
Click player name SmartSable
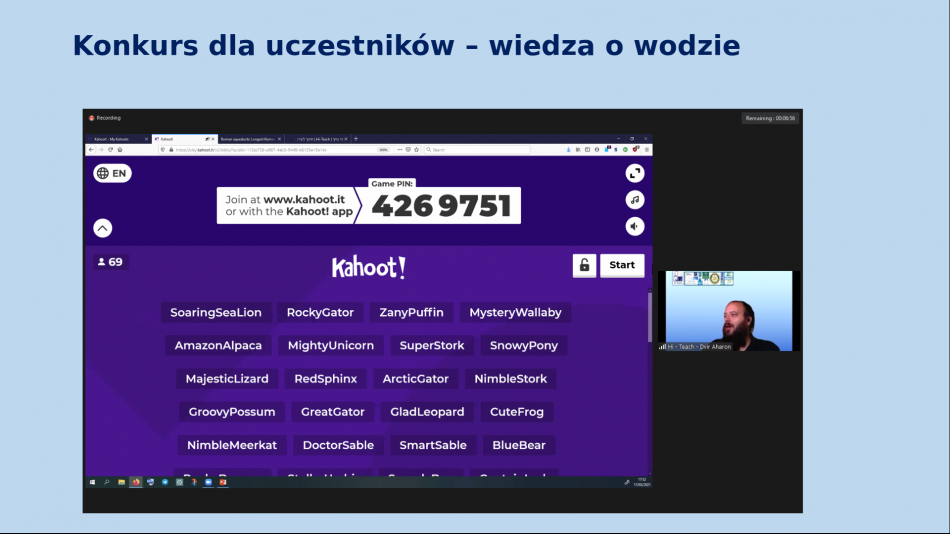433,446
